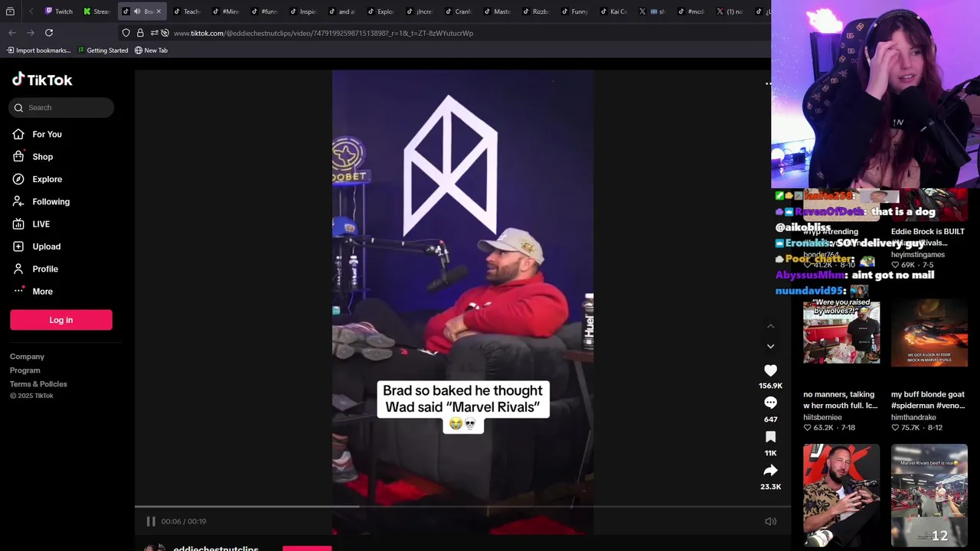Click the tracking protection shield icon
Image resolution: width=980 pixels, height=551 pixels.
click(126, 33)
